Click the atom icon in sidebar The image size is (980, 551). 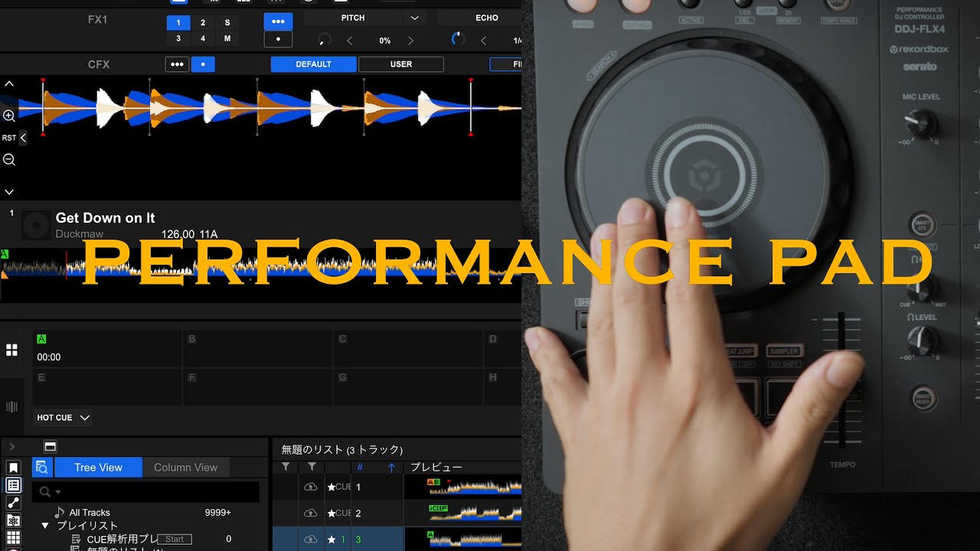tap(13, 520)
